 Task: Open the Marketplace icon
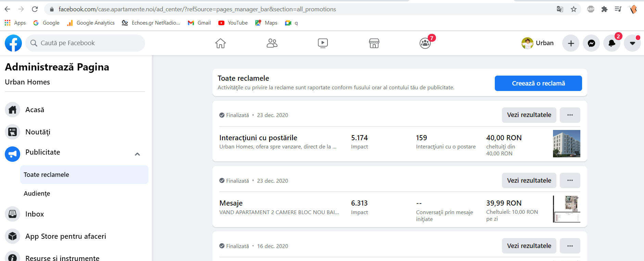point(374,43)
